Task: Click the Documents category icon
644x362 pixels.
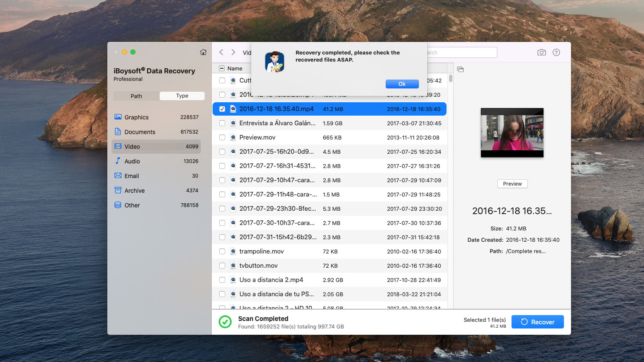Action: click(x=118, y=132)
